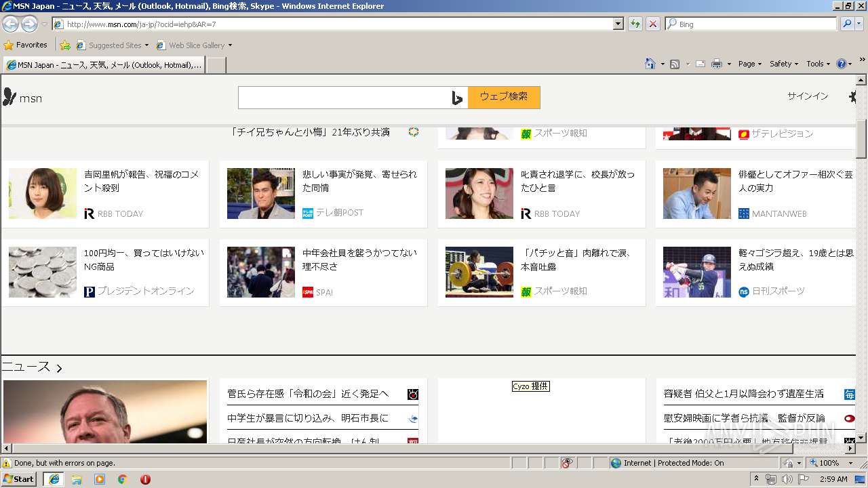
Task: Open the volume speaker tray icon
Action: pos(787,479)
